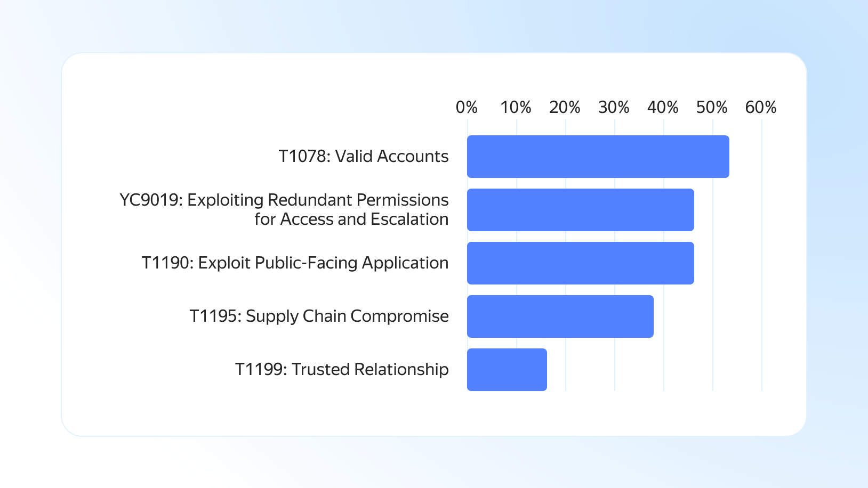
Task: Select the T1195 Supply Chain Compromise bar
Action: [560, 316]
